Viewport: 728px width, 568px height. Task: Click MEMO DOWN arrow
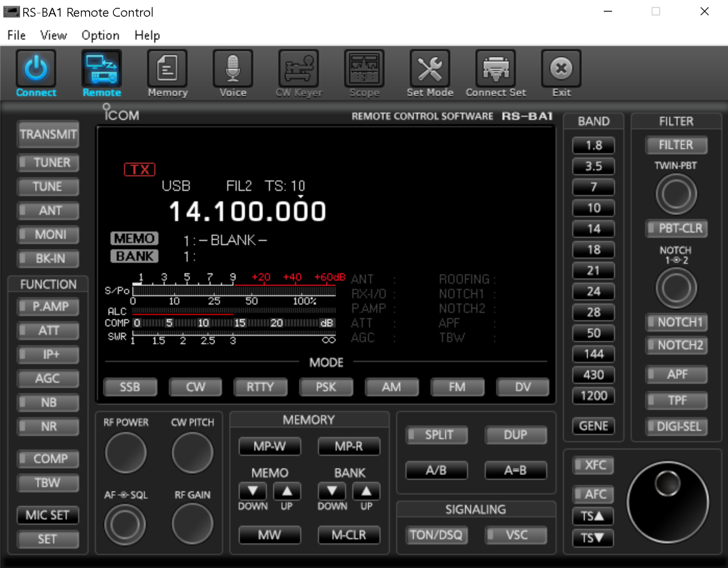pos(253,492)
